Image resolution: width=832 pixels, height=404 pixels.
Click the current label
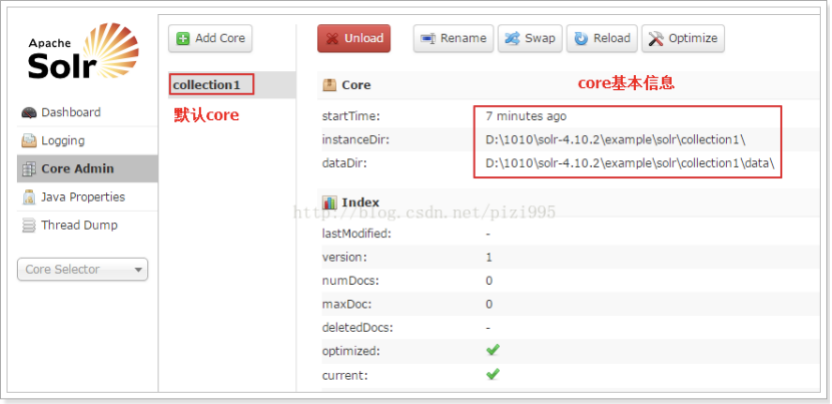coord(345,375)
